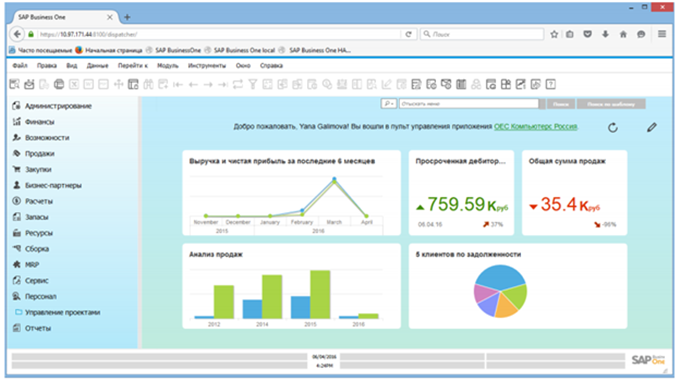Click the Поиск button next to the search field
Image resolution: width=680 pixels, height=381 pixels.
(561, 104)
